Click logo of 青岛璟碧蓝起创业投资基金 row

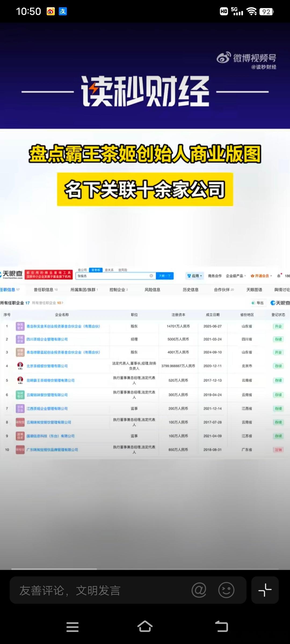click(x=20, y=352)
